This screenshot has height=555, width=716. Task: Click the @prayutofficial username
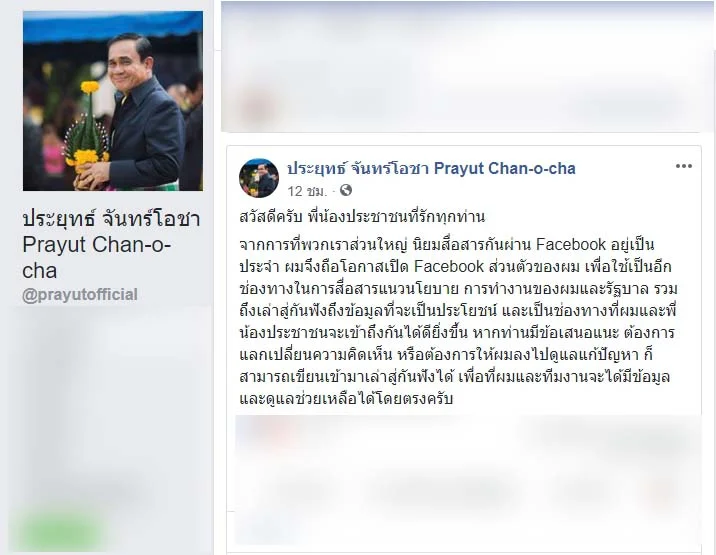(x=80, y=295)
